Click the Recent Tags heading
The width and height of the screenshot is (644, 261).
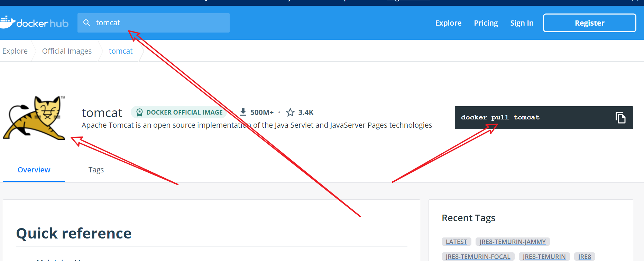(x=468, y=218)
